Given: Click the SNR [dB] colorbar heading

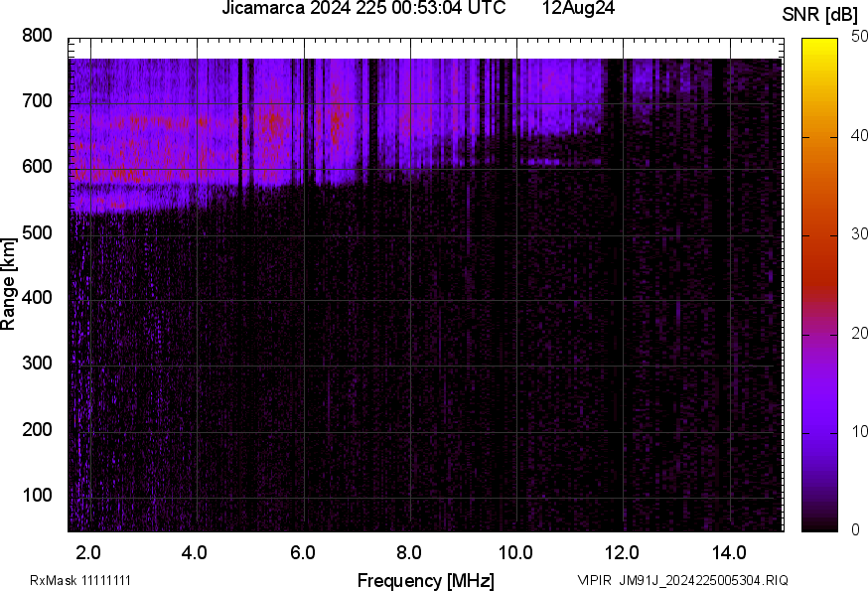Looking at the screenshot, I should (x=819, y=15).
